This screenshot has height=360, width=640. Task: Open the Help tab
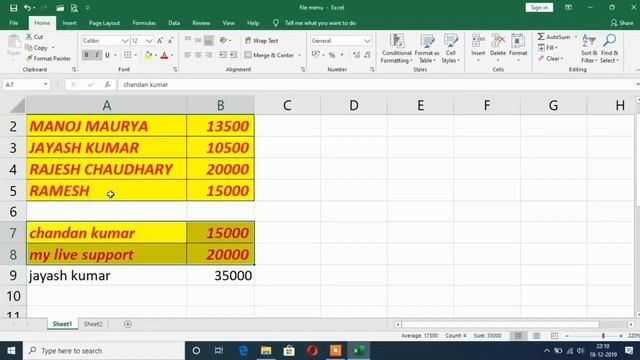click(x=253, y=23)
